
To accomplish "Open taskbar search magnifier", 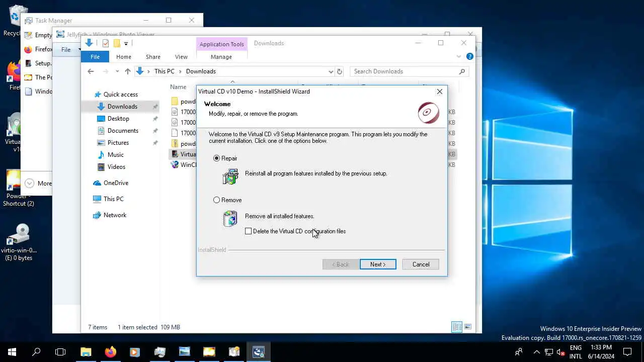I will tap(36, 352).
